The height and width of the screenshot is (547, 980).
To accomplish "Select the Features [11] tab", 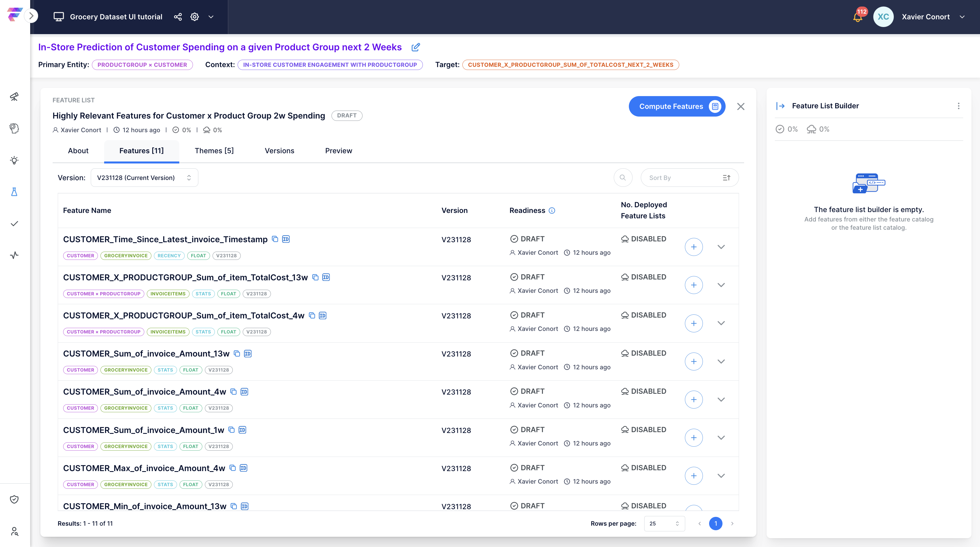I will (x=141, y=151).
